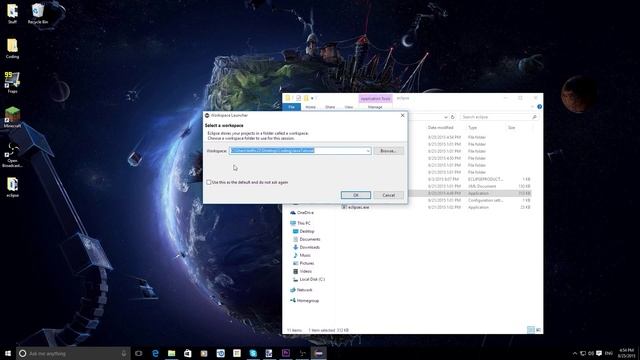
Task: Open Explorer help question mark icon
Action: coord(539,107)
